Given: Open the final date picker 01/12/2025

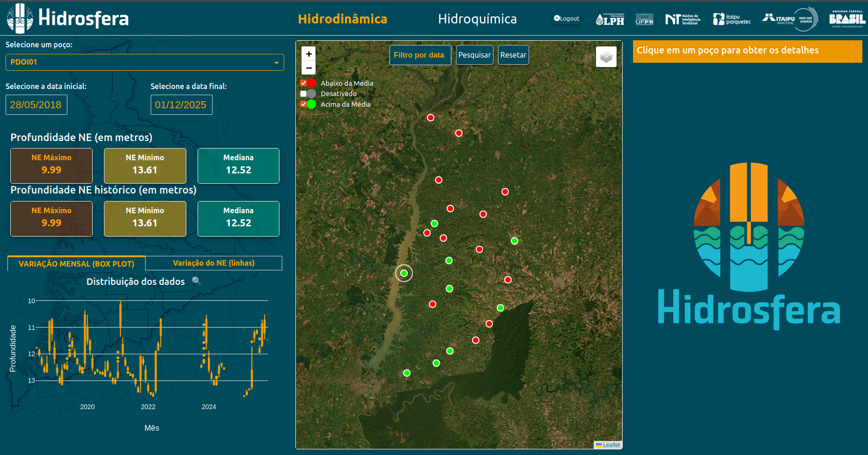Looking at the screenshot, I should (181, 105).
